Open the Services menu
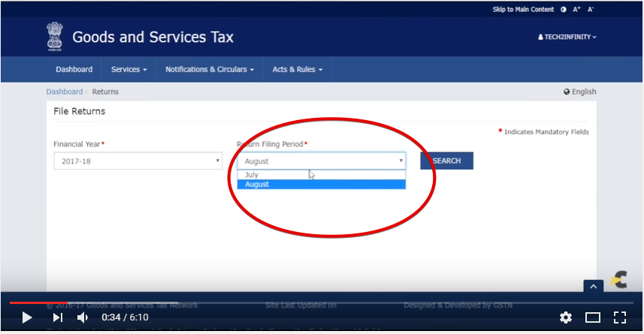 point(128,69)
